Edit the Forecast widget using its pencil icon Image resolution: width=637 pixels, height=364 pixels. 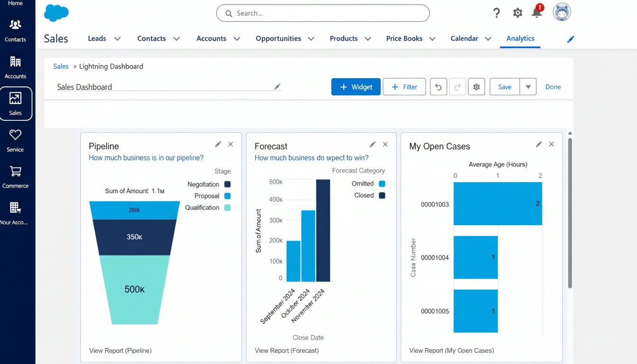(x=373, y=144)
